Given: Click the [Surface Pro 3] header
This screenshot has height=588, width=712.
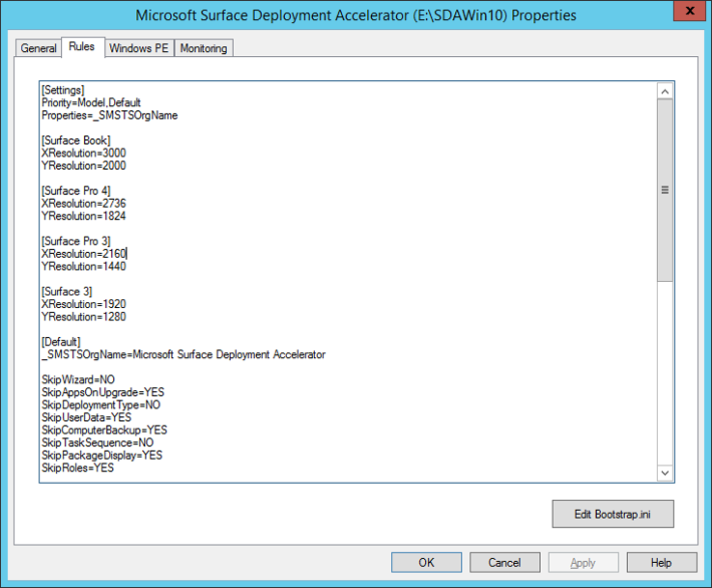Looking at the screenshot, I should click(75, 241).
